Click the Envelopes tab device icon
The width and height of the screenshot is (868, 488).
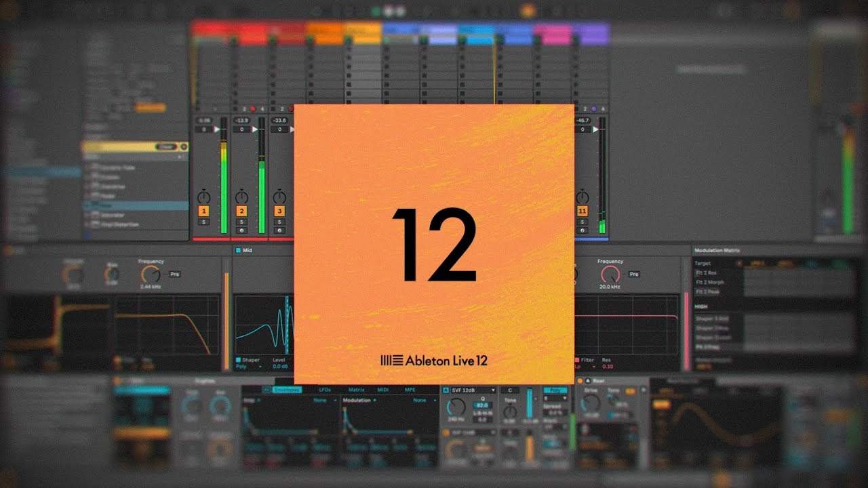[x=268, y=390]
